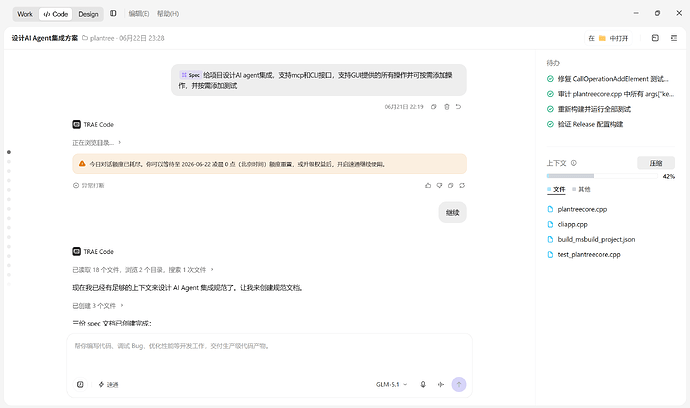690x408 pixels.
Task: Switch to the Design mode tab
Action: [88, 14]
